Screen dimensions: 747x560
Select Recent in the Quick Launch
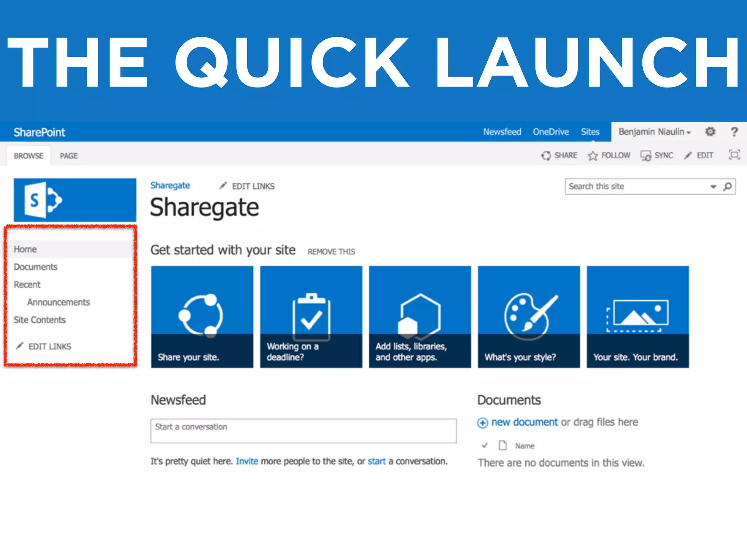(x=27, y=284)
